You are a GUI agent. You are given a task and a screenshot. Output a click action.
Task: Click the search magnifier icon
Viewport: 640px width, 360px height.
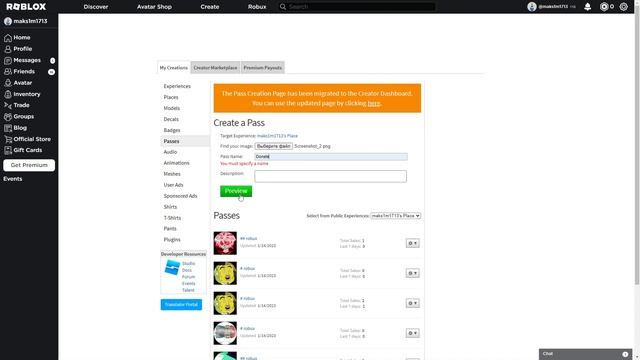[x=282, y=7]
